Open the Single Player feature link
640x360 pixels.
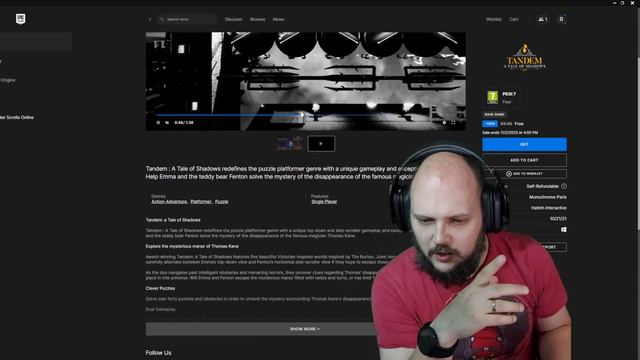[324, 202]
